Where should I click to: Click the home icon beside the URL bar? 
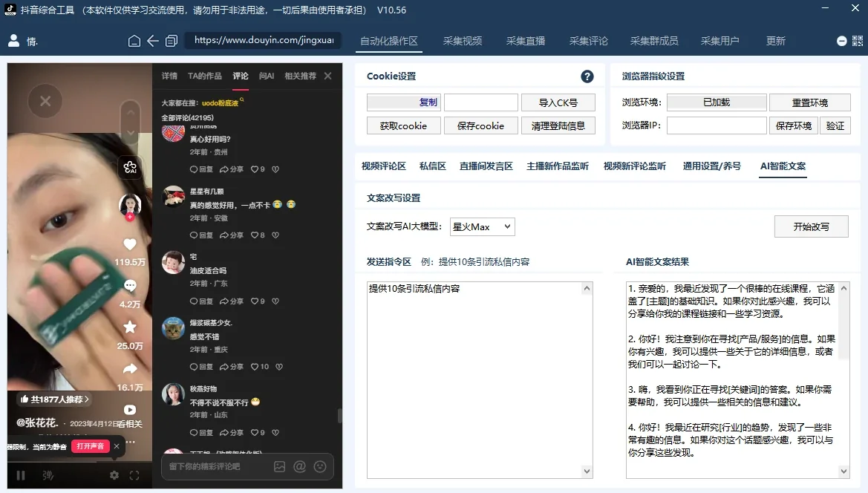(134, 41)
